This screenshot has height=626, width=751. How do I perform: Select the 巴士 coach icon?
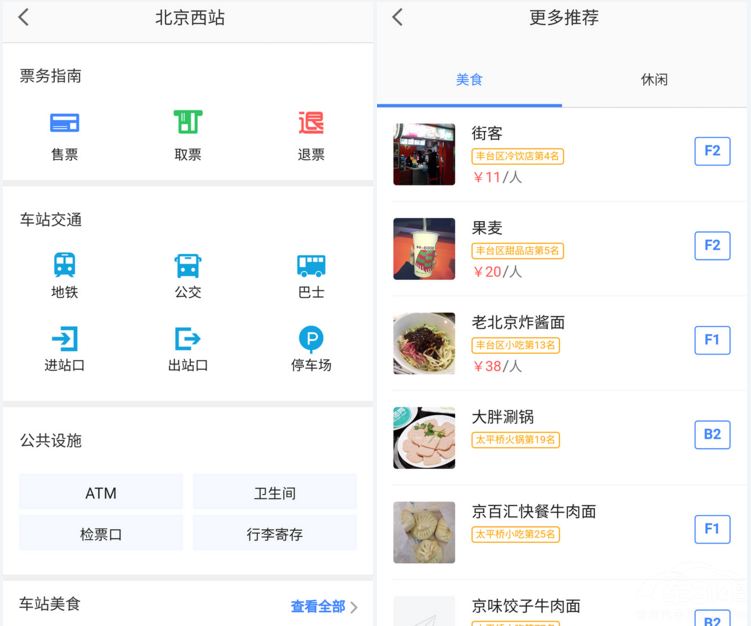coord(311,265)
